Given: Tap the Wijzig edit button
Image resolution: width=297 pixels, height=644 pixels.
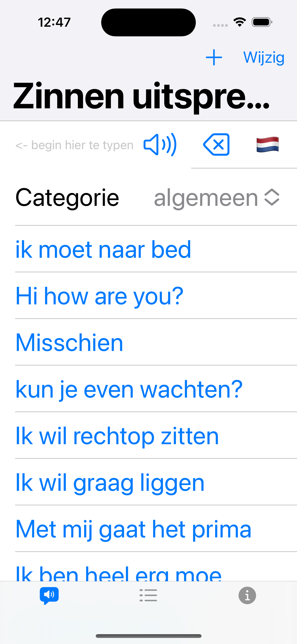Looking at the screenshot, I should coord(264,58).
